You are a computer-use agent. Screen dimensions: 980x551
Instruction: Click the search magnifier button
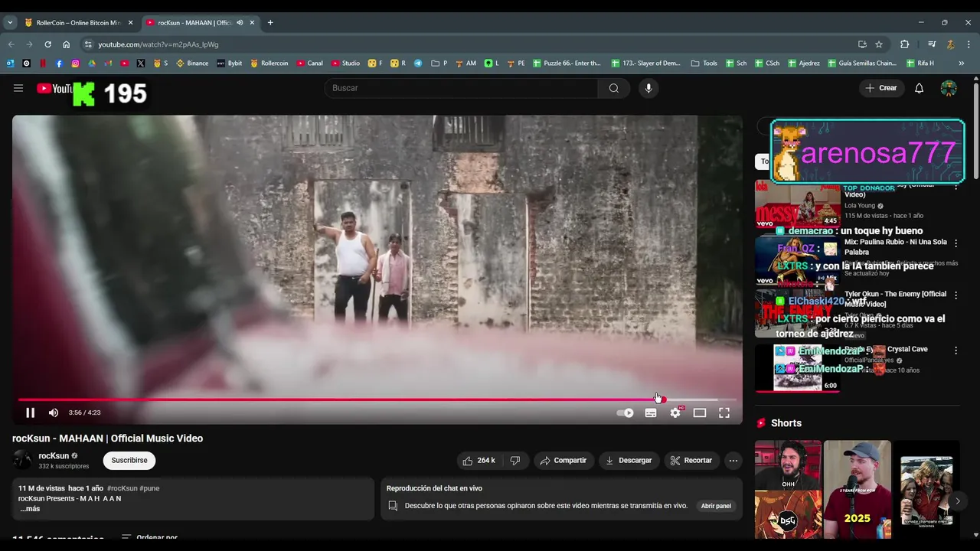[x=614, y=88]
